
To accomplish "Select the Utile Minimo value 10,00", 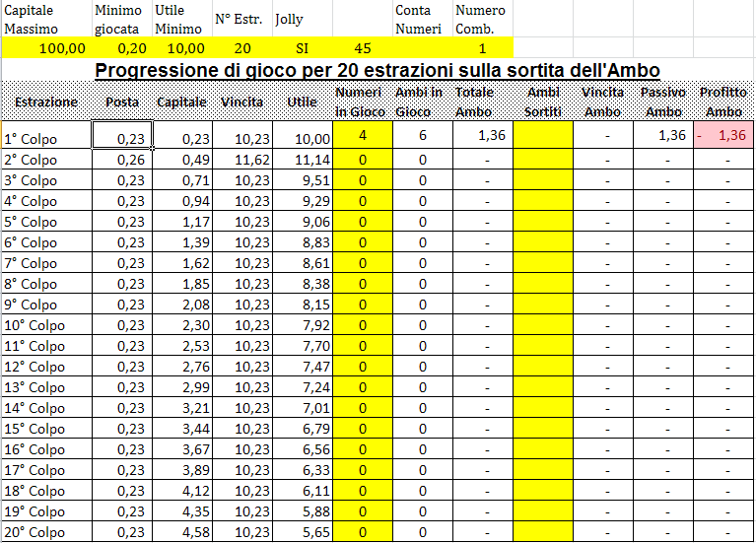I will (x=182, y=48).
